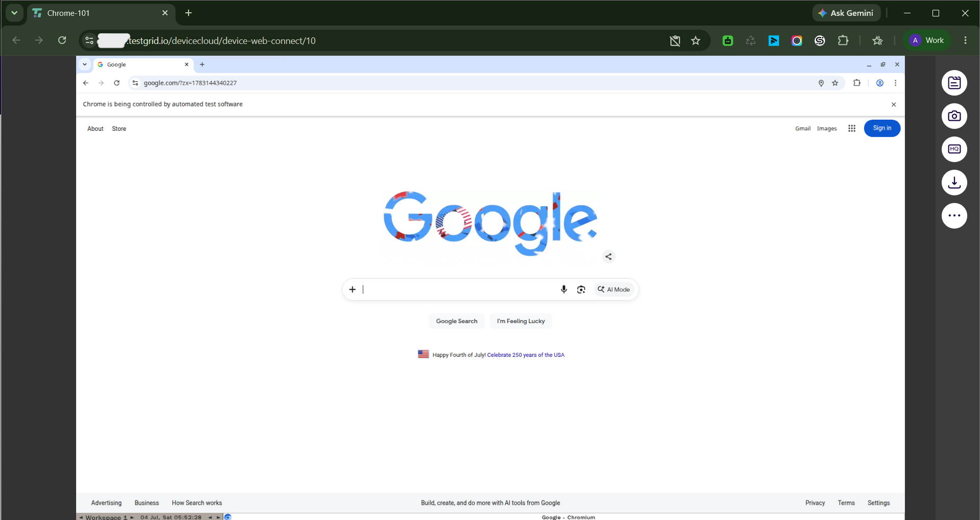This screenshot has width=980, height=520.
Task: Click the Fourth of July Google doodle
Action: tap(491, 223)
